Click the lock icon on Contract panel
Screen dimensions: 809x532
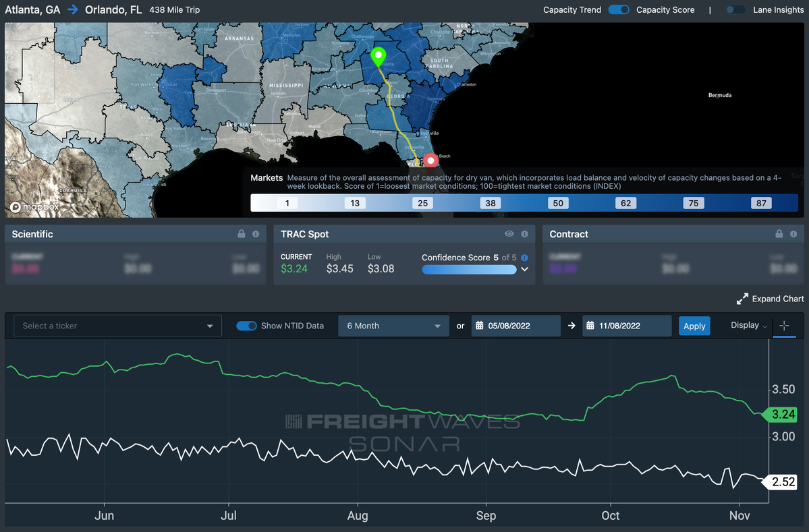pos(779,233)
